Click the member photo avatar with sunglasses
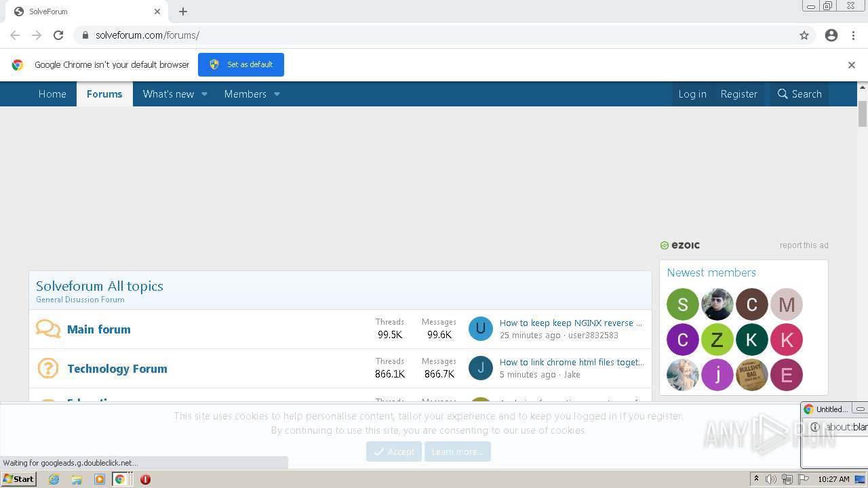Viewport: 868px width, 488px height. point(717,304)
